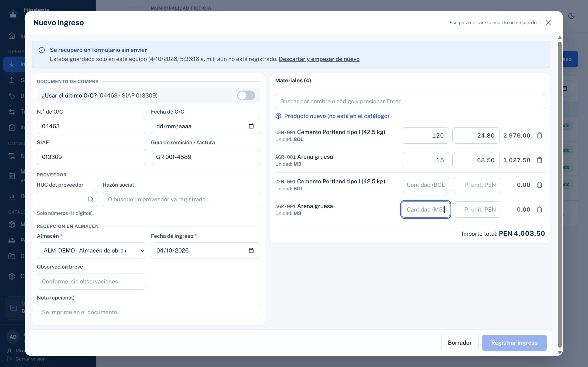Click the N.° de O/C field

91,126
